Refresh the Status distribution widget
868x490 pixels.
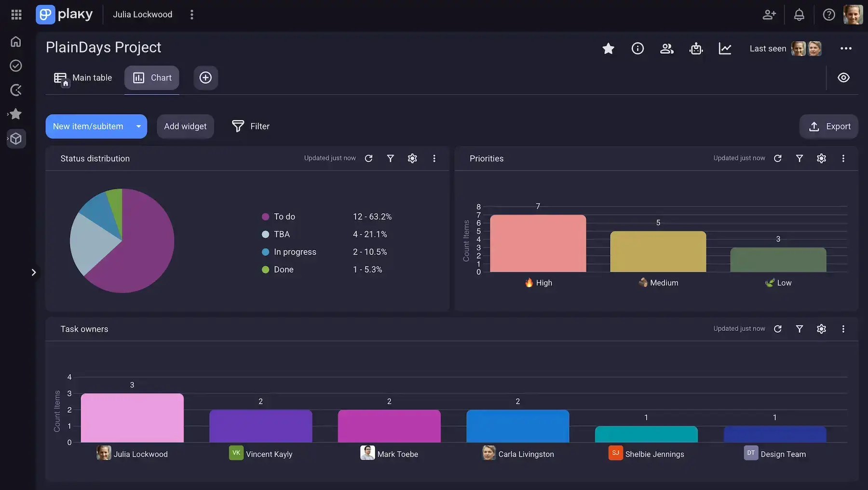[x=368, y=159]
